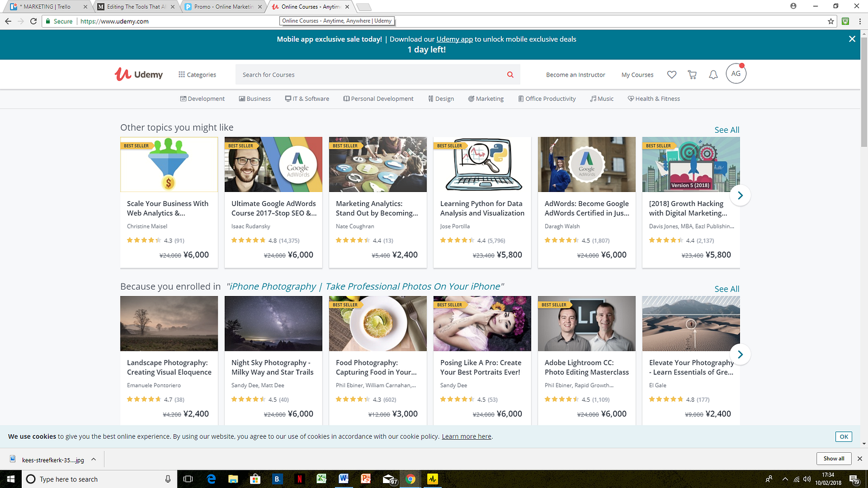Accept cookies with the OK button

(844, 436)
